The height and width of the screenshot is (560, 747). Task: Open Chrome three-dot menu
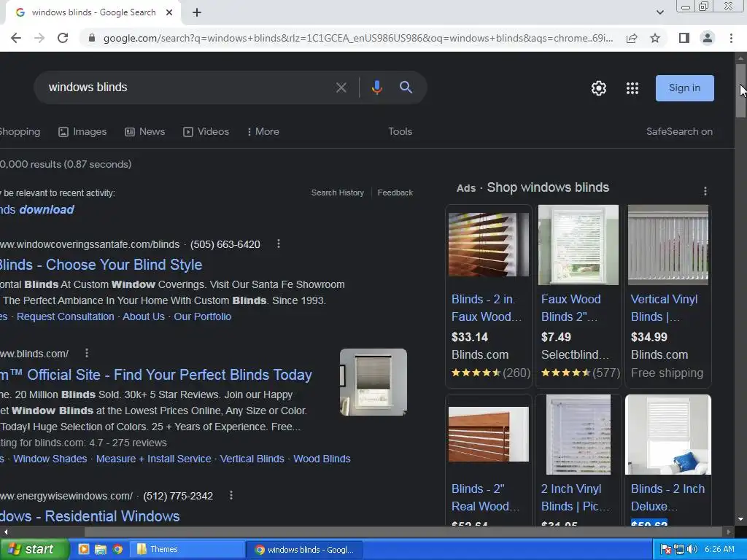pyautogui.click(x=731, y=38)
